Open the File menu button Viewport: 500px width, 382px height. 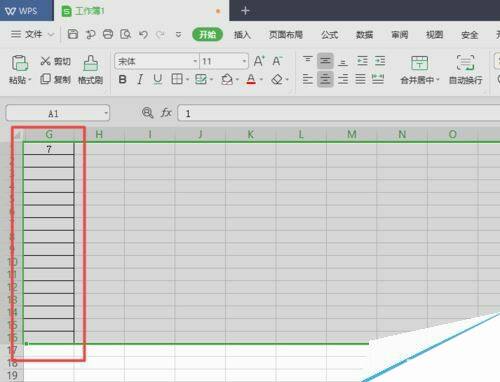click(33, 34)
